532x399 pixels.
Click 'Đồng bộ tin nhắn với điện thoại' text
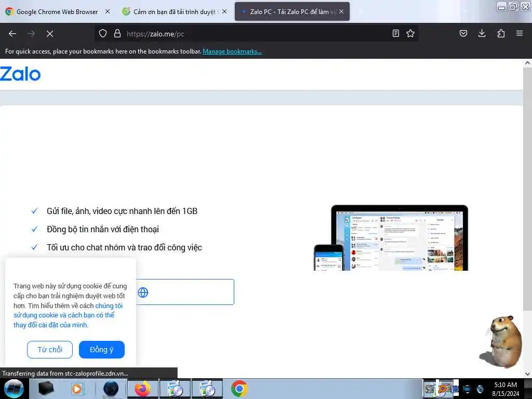tap(103, 229)
